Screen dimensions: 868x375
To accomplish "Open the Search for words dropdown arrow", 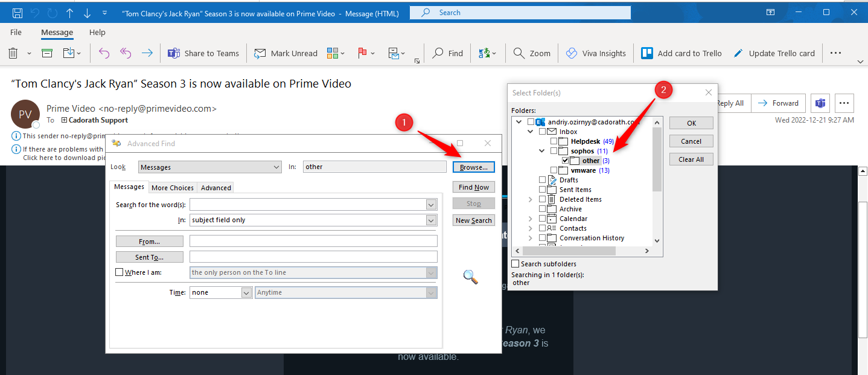I will pyautogui.click(x=431, y=205).
